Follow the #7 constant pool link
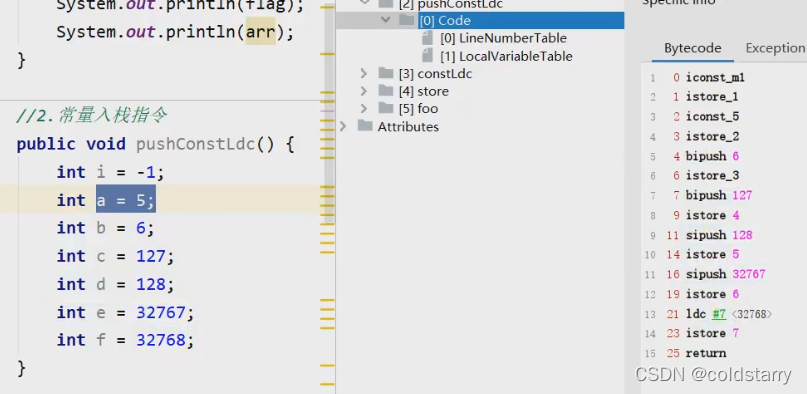The image size is (807, 394). 719,314
